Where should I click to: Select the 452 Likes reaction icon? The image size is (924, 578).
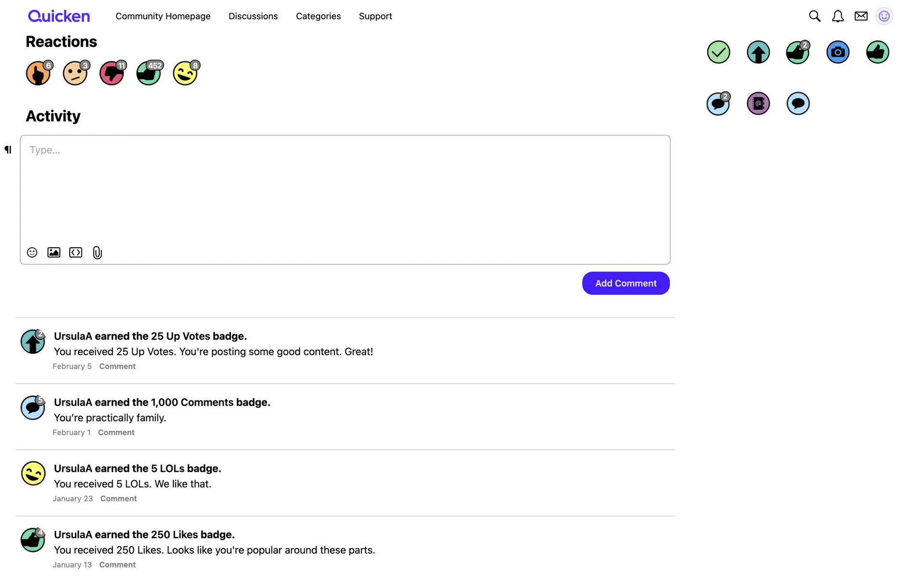[148, 74]
